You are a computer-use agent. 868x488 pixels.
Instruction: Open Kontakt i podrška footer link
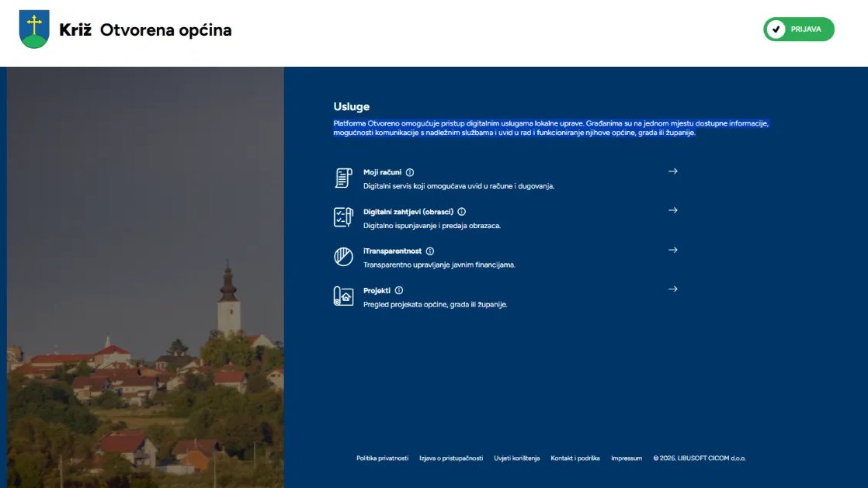(x=575, y=459)
